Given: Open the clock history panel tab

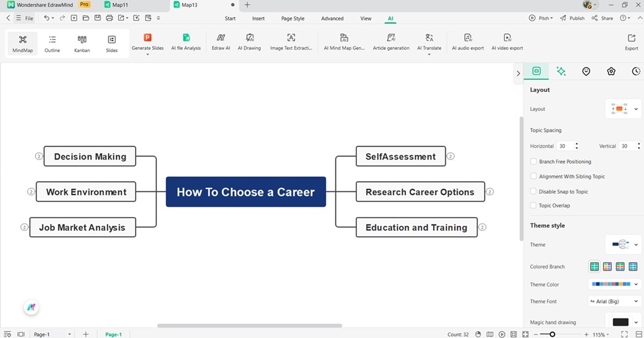Looking at the screenshot, I should coord(636,71).
